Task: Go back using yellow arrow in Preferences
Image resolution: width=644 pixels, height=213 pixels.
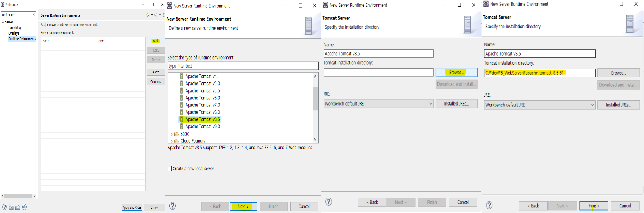Action: [148, 15]
